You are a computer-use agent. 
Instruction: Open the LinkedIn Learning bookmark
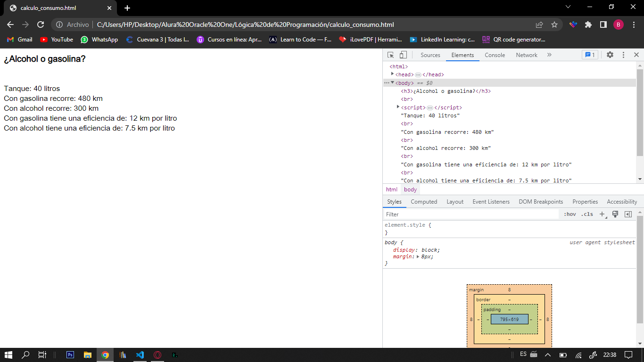click(x=442, y=40)
